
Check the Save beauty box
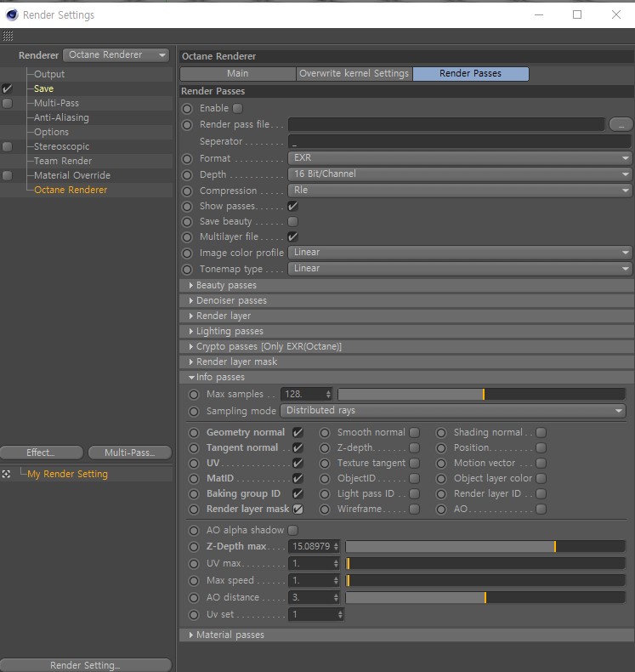click(293, 221)
